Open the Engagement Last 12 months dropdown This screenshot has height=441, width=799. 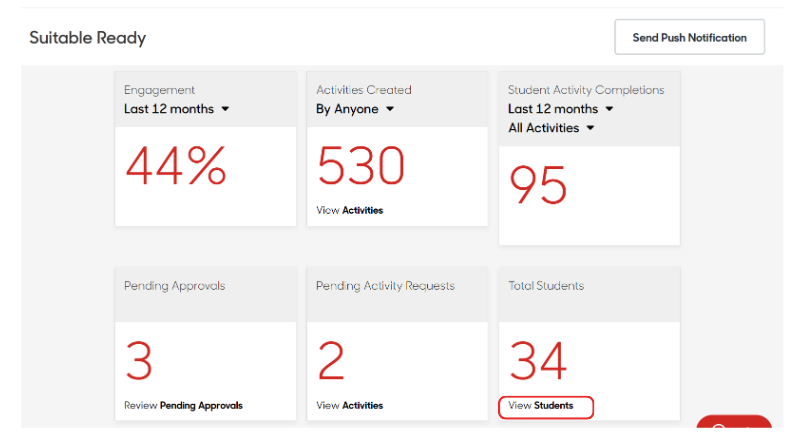[x=176, y=109]
